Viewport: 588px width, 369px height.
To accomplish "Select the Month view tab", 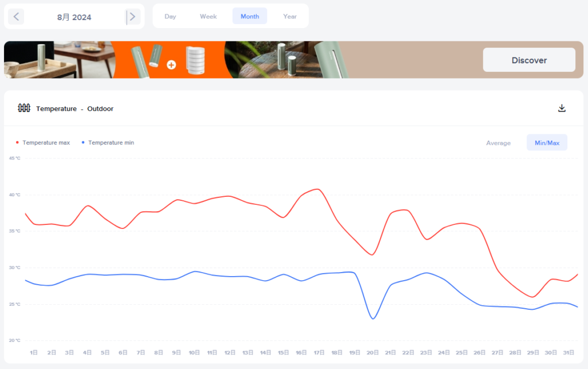I will [249, 16].
